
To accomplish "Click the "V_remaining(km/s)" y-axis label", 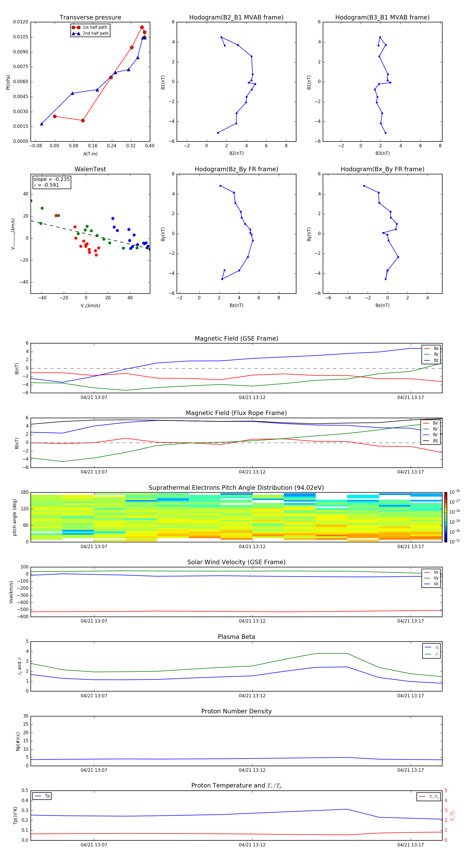I will tap(13, 234).
